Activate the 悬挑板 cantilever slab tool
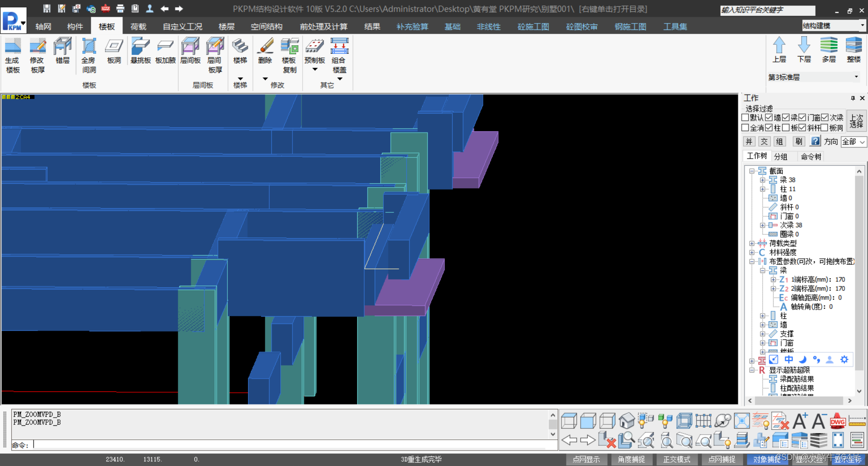 (x=140, y=51)
